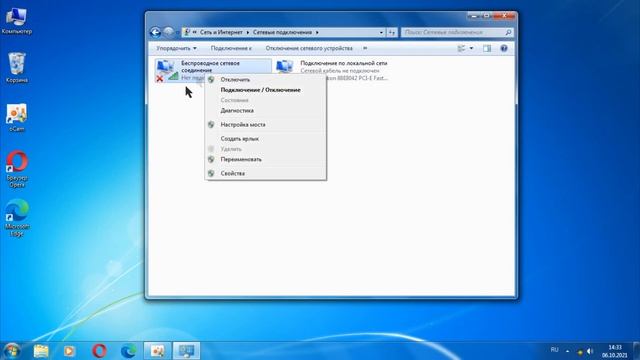Image resolution: width=640 pixels, height=360 pixels.
Task: Open help with question mark icon
Action: pyautogui.click(x=504, y=48)
